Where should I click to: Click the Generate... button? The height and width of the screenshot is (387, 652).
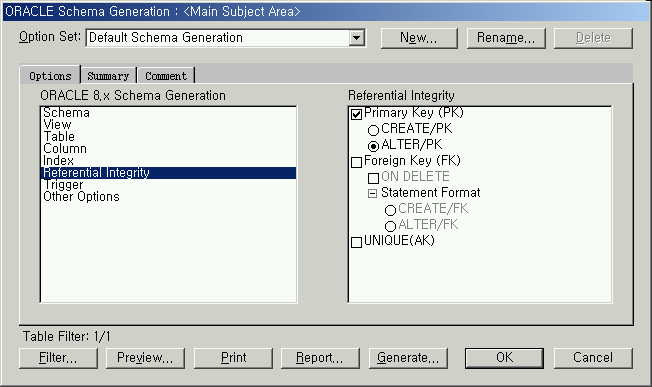(x=408, y=358)
